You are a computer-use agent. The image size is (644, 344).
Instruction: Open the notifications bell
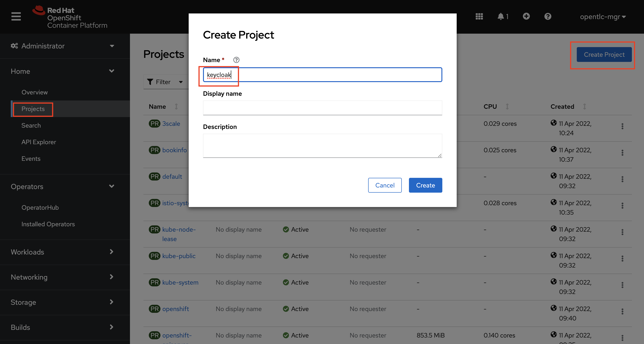503,17
